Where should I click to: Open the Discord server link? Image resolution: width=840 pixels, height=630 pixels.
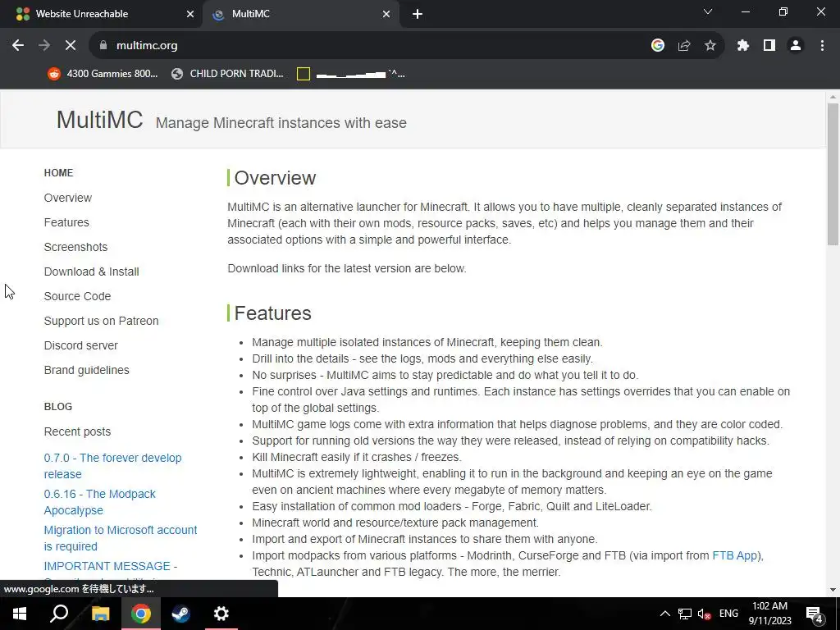[x=81, y=345]
